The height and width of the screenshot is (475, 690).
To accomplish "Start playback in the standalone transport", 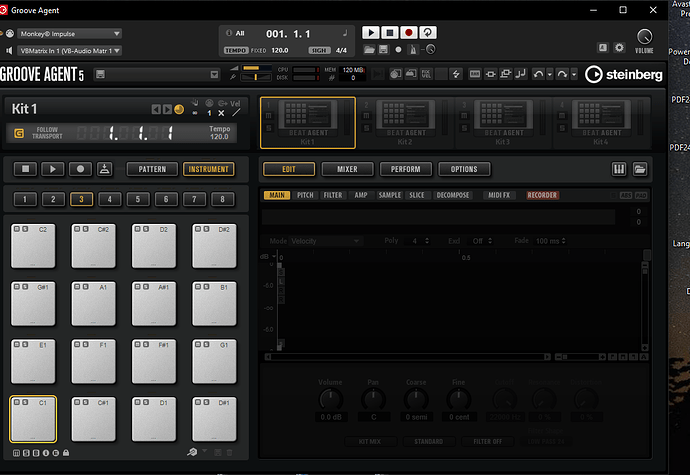I will 371,33.
